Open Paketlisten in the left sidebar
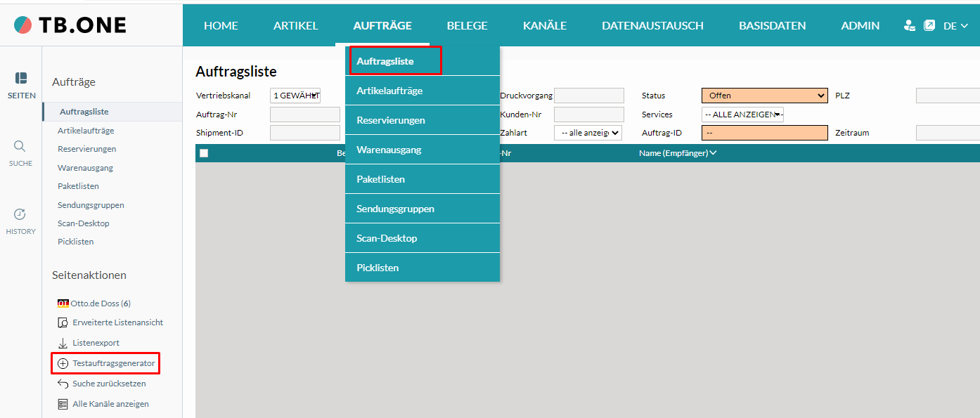This screenshot has height=418, width=980. [x=78, y=186]
